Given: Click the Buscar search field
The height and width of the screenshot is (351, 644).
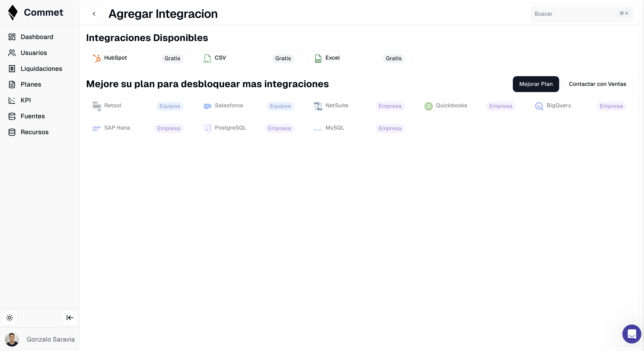Looking at the screenshot, I should 575,14.
